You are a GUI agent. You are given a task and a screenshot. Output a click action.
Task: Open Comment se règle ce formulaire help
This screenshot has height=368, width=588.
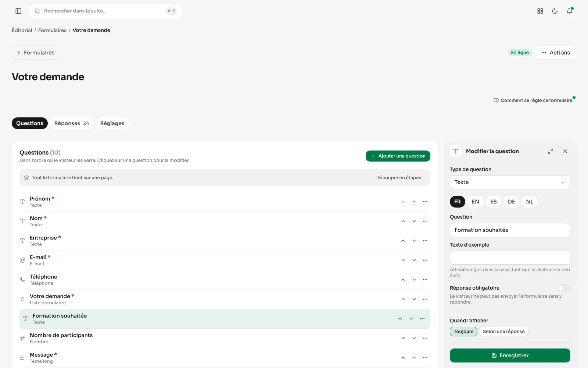(x=533, y=100)
